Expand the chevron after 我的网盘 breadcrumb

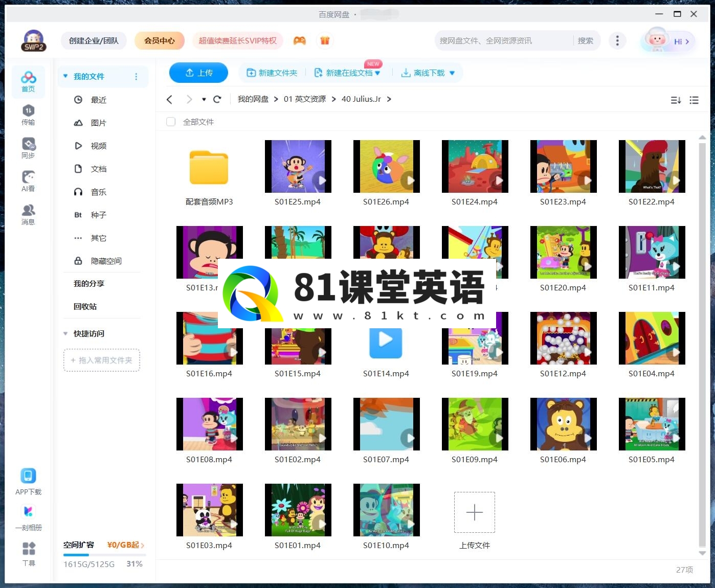[x=276, y=99]
